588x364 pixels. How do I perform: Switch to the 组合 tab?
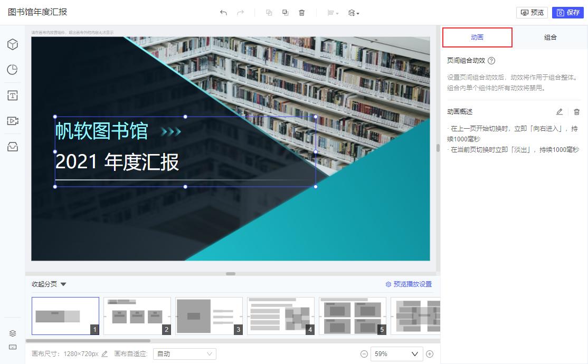pyautogui.click(x=549, y=37)
